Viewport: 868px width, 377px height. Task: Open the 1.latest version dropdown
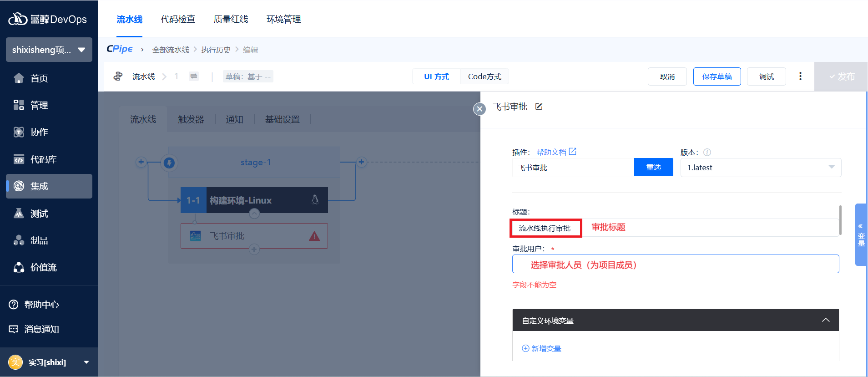760,168
